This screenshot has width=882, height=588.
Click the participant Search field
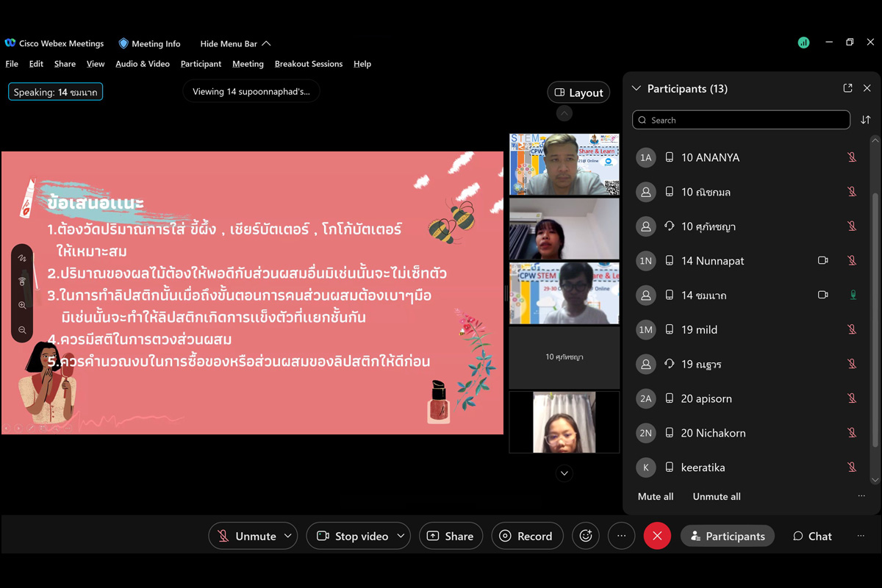(x=741, y=120)
